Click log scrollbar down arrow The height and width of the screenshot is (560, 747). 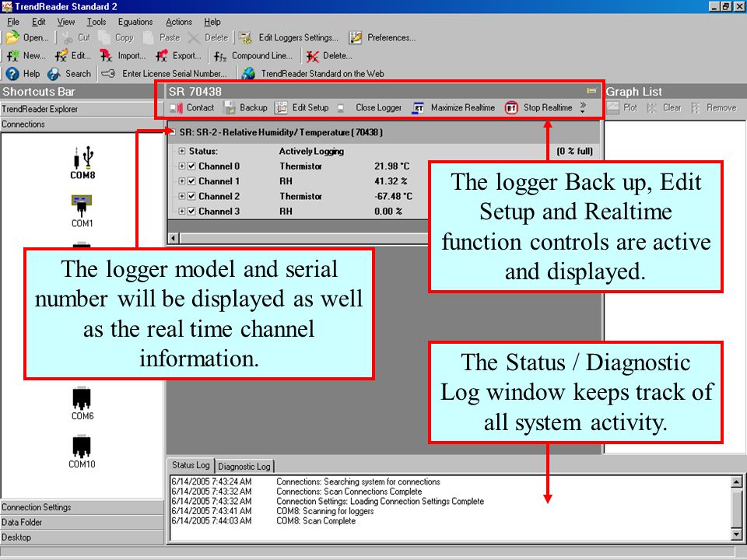pyautogui.click(x=736, y=534)
